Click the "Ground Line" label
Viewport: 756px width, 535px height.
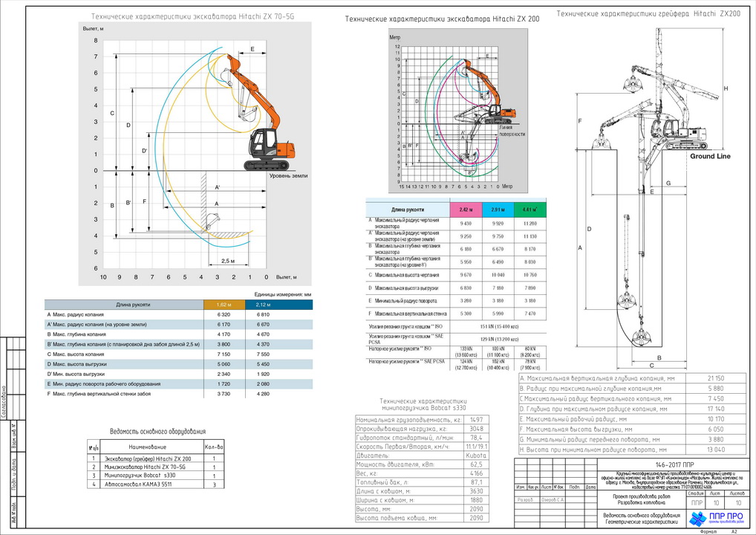[x=710, y=156]
